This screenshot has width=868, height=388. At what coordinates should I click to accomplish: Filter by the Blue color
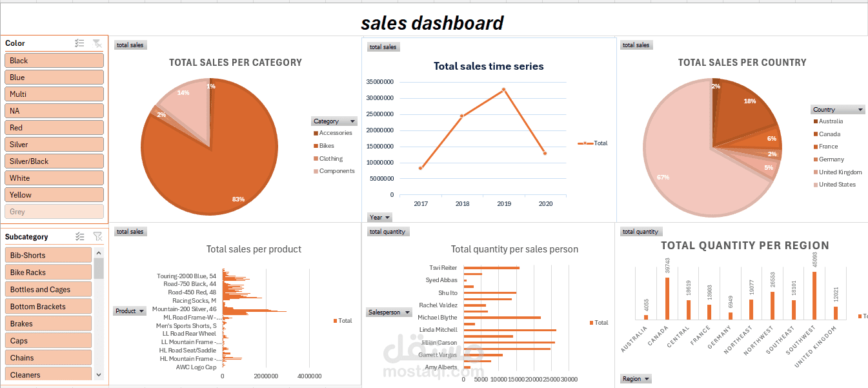(54, 77)
